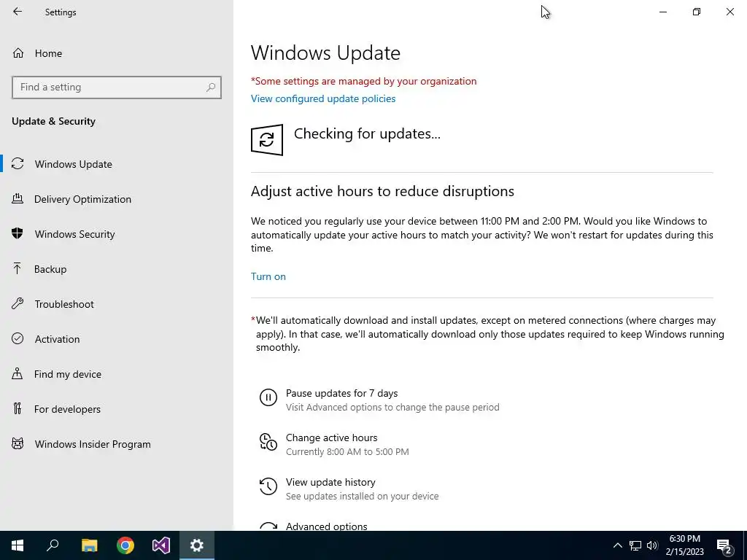Click the Find my device person icon
The width and height of the screenshot is (747, 560).
point(18,373)
